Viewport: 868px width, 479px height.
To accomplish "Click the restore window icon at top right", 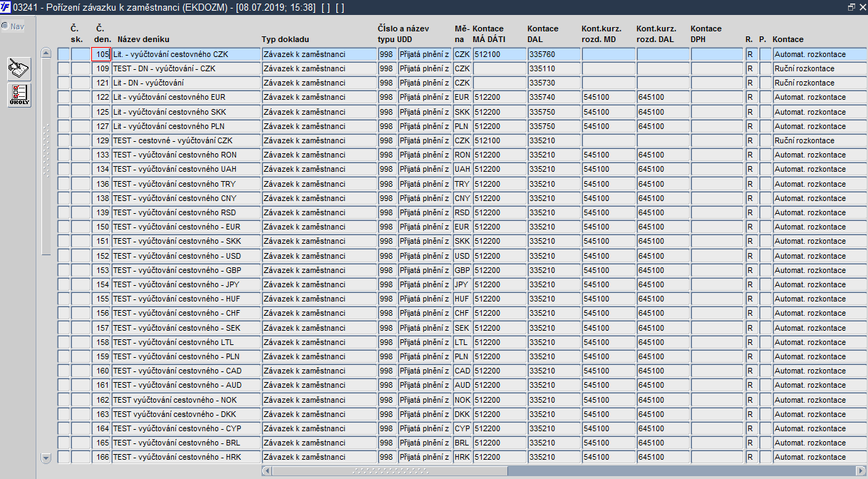I will 851,6.
